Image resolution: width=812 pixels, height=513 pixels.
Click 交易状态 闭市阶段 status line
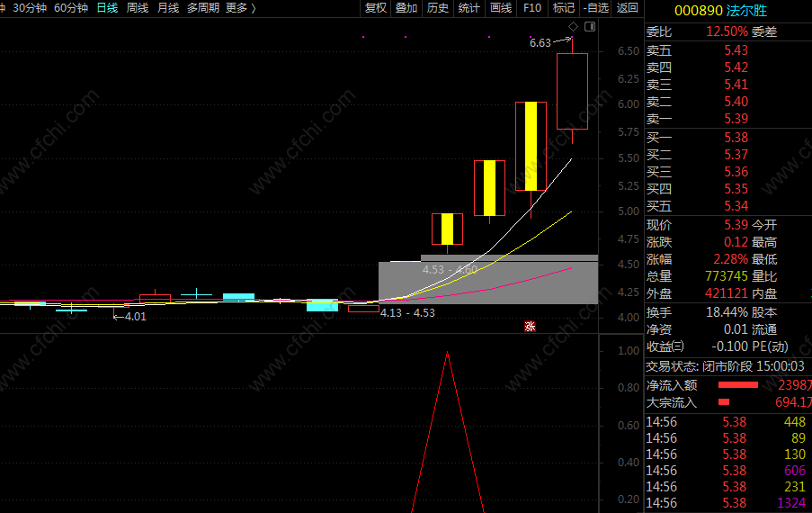point(725,366)
